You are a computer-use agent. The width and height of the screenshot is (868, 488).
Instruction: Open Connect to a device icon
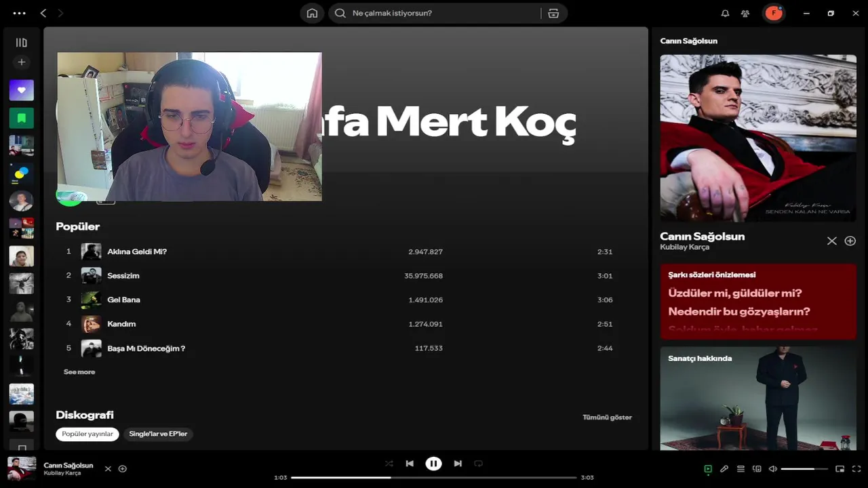tap(757, 469)
